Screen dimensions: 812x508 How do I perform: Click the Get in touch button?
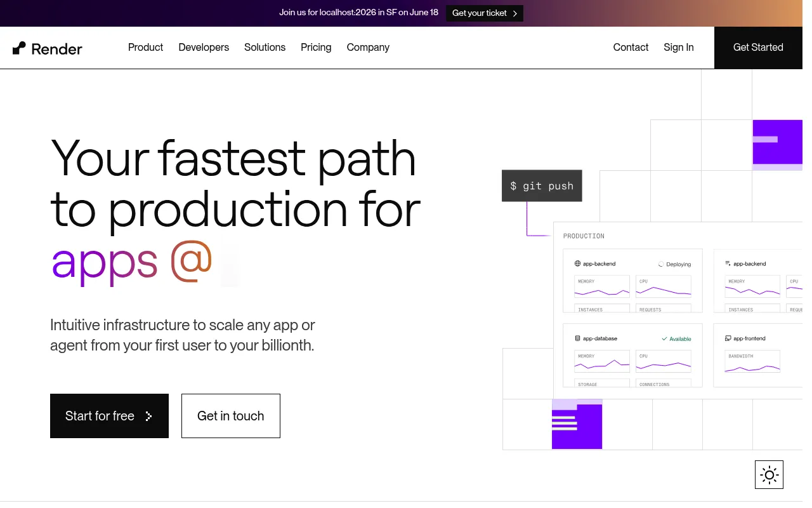[x=230, y=416]
